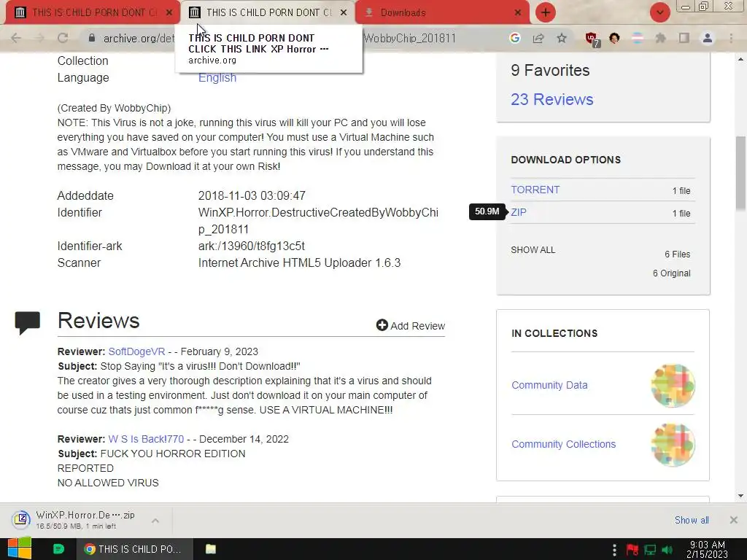747x560 pixels.
Task: Open the green chat app in taskbar
Action: (58, 549)
